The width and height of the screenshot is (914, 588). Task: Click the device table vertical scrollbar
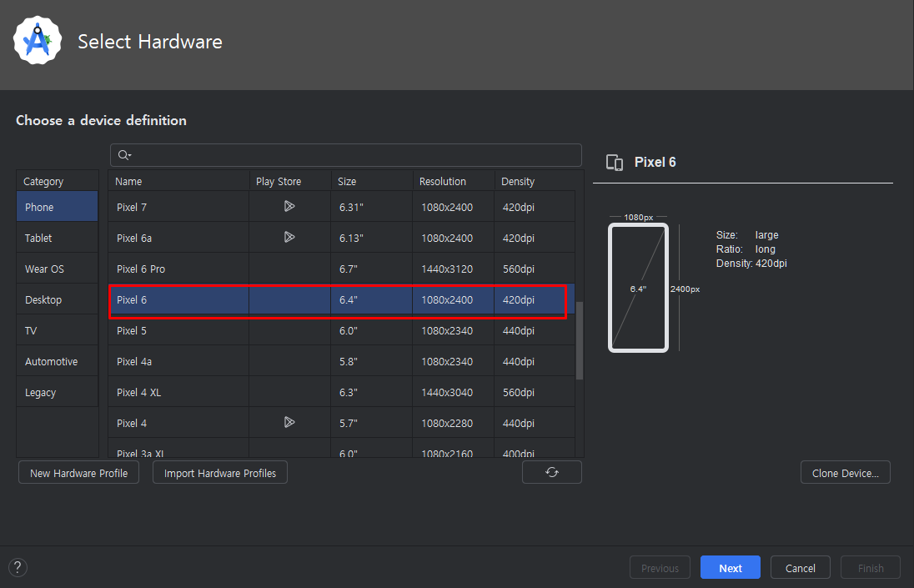click(x=580, y=341)
